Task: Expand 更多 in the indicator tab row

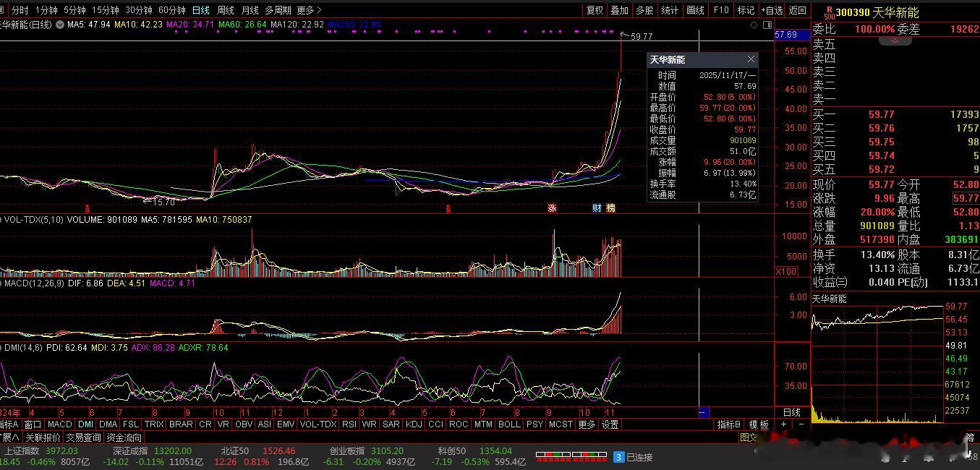Action: 587,424
